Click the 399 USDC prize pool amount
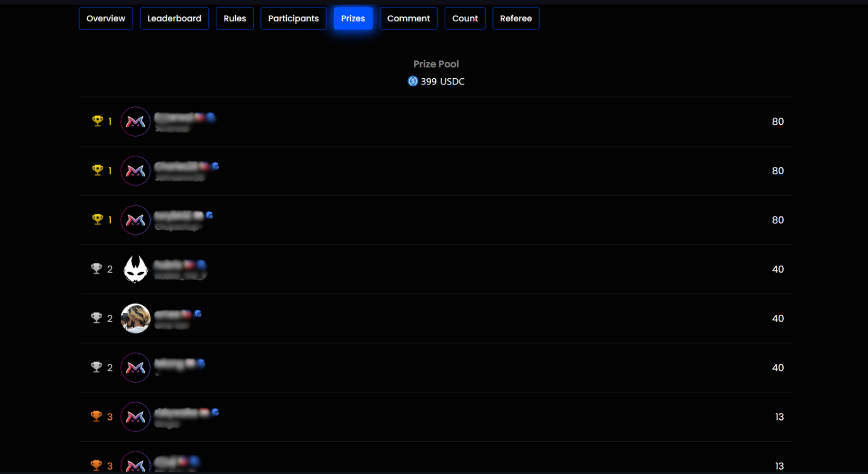 [x=443, y=81]
